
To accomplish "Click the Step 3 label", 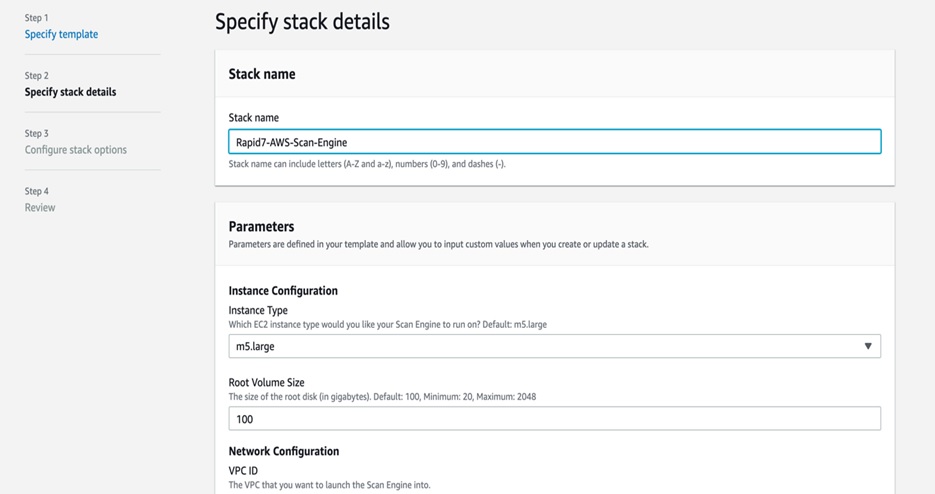I will click(x=36, y=134).
